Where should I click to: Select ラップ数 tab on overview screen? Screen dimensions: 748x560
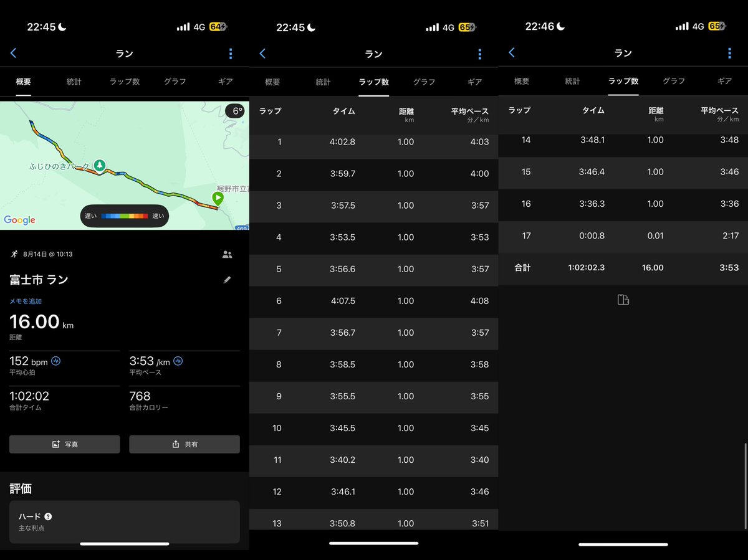point(125,82)
